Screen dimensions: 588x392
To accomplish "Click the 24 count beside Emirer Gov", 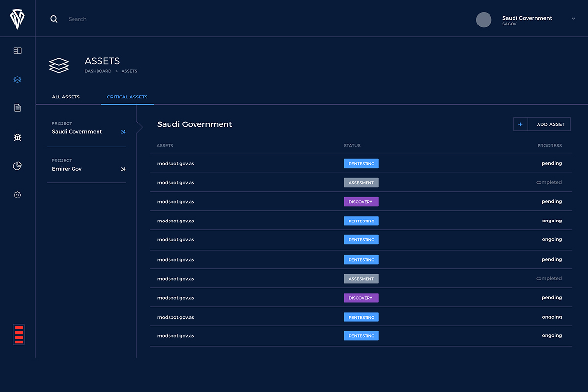I will click(123, 169).
